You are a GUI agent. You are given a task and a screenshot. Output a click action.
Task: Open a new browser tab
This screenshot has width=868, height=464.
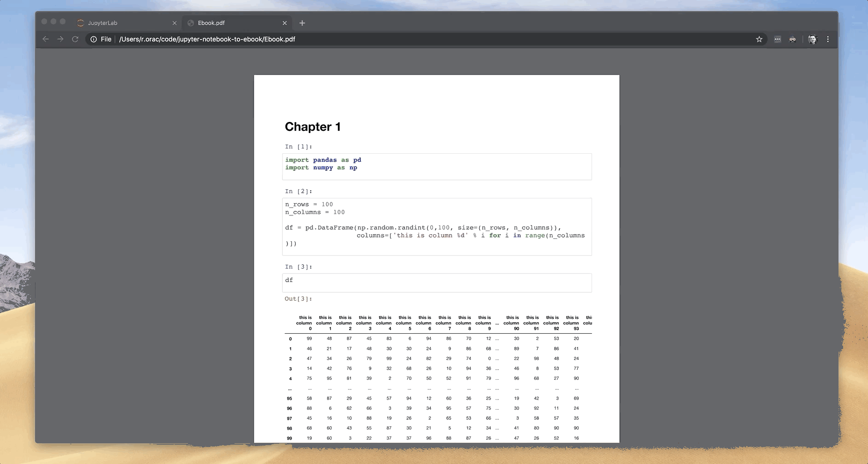tap(302, 23)
